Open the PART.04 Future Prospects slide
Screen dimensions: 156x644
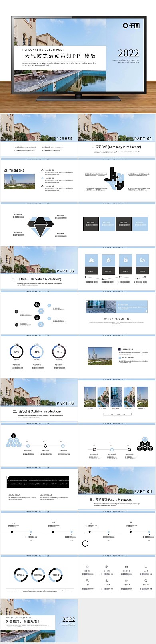tap(117, 488)
